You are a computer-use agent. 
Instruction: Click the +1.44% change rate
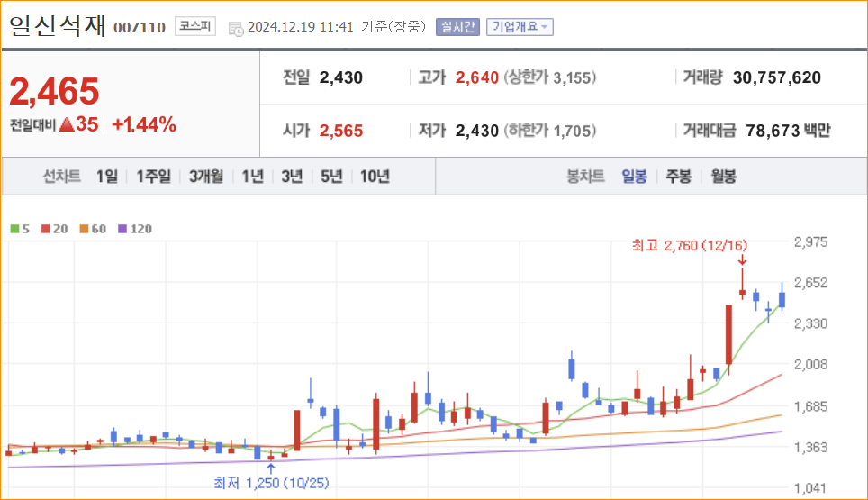point(144,124)
